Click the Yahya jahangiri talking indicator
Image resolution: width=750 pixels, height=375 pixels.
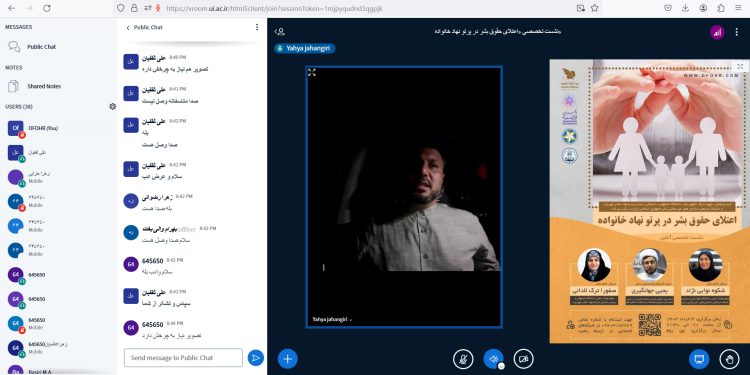coord(305,48)
